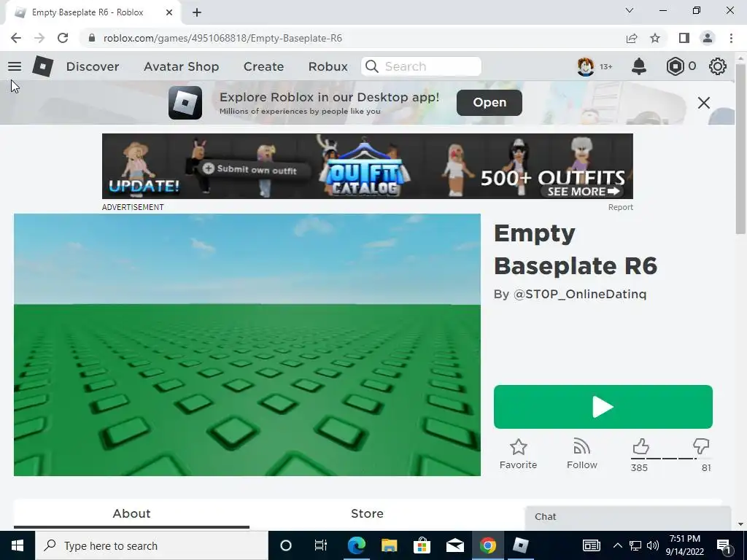The width and height of the screenshot is (747, 560).
Task: Go back to the previous page
Action: click(16, 38)
